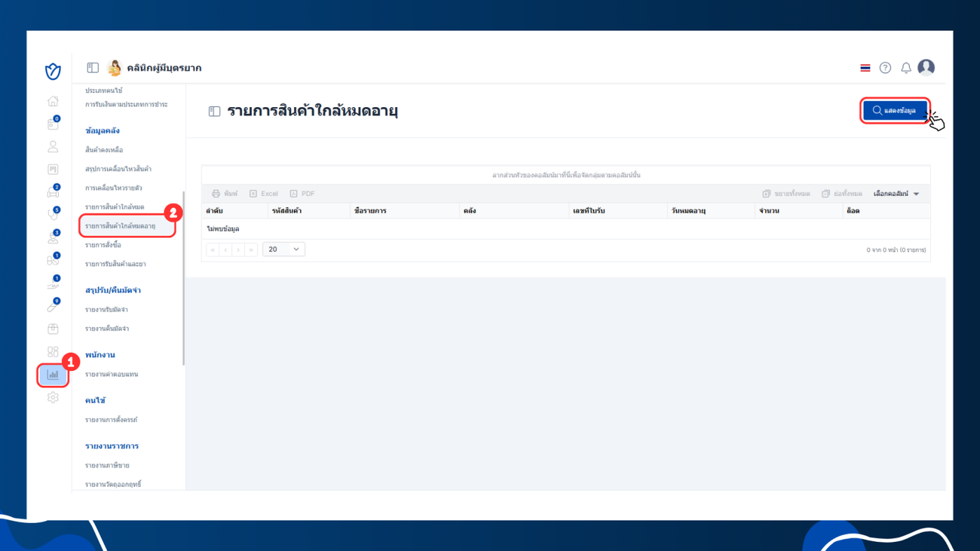Open the capsules icon with badge 1
Viewport: 980px width, 551px height.
[x=52, y=260]
